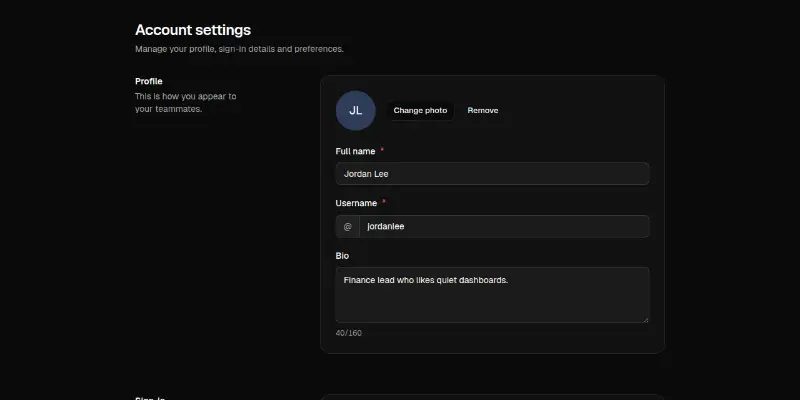Click 'This is how you appear' description

click(186, 103)
